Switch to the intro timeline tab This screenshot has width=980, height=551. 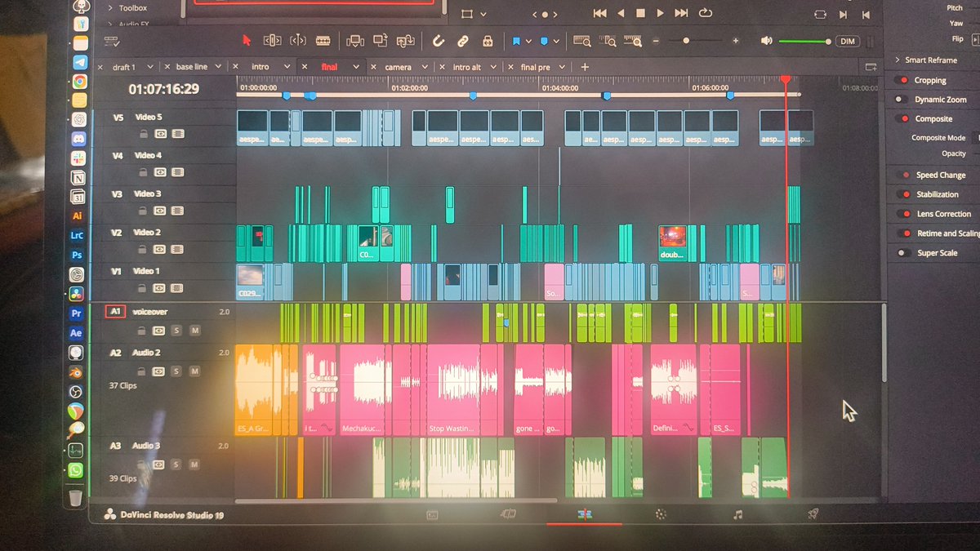[x=260, y=67]
